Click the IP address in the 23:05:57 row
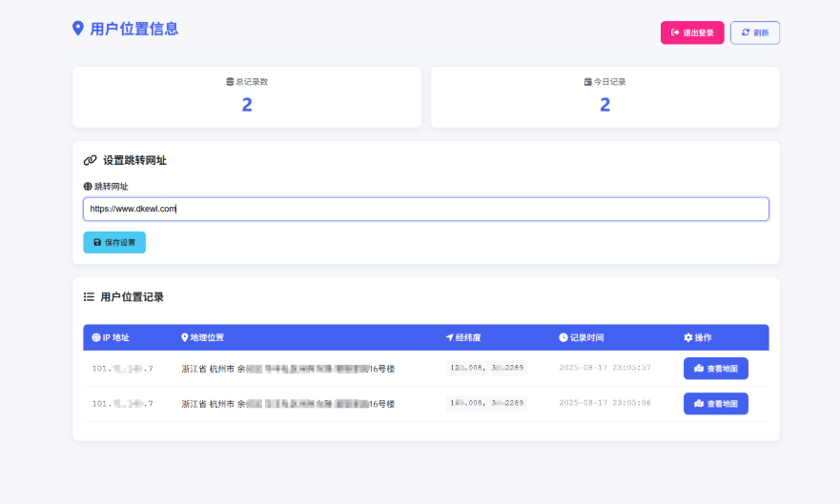Image resolution: width=840 pixels, height=504 pixels. tap(123, 369)
